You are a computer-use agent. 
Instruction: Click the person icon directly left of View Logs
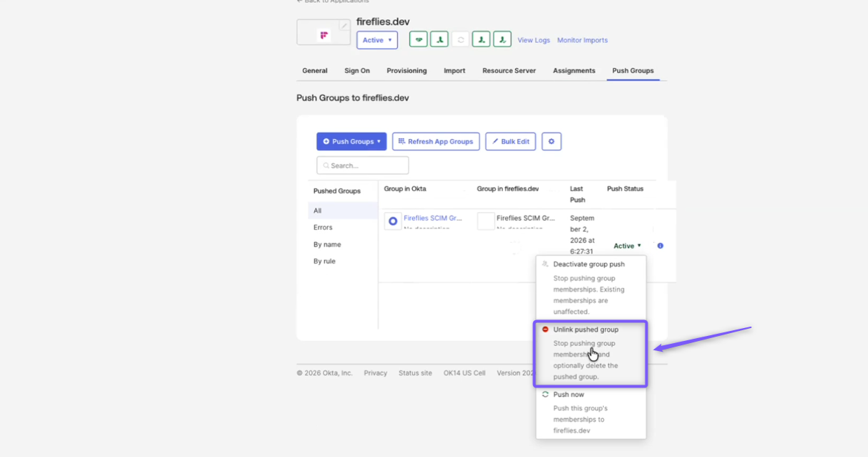point(502,40)
